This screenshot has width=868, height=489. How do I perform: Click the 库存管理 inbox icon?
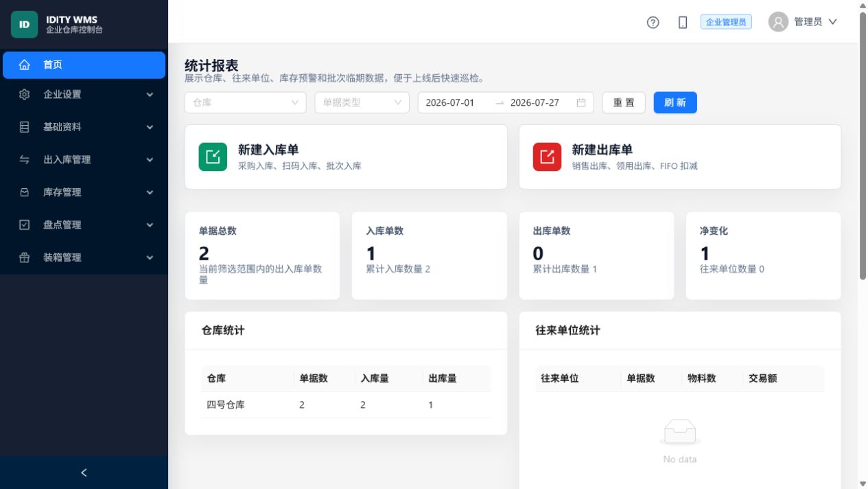coord(25,192)
